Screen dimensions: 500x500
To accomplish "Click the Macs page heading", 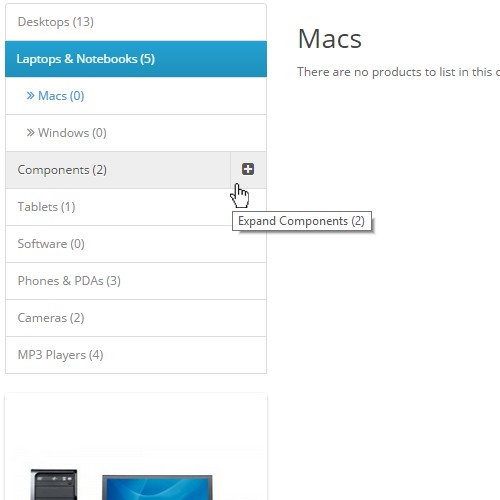I will click(329, 39).
